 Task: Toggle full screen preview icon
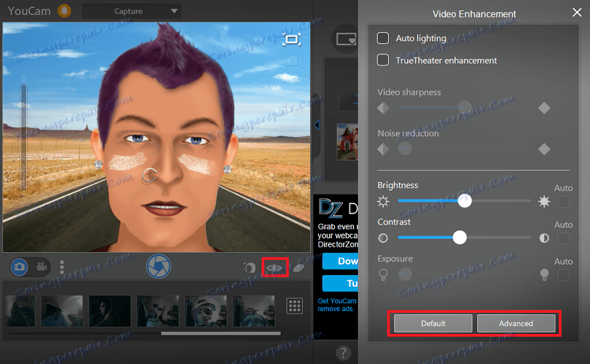click(292, 39)
